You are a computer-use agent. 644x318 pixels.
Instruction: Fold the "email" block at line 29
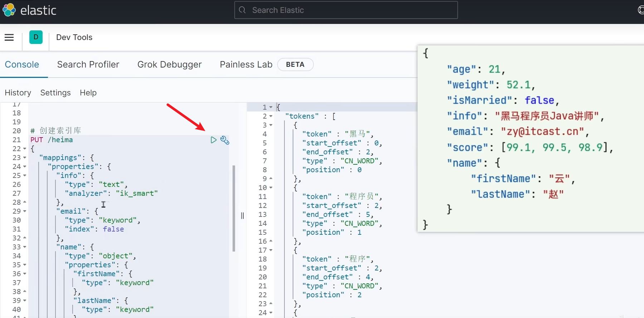25,212
